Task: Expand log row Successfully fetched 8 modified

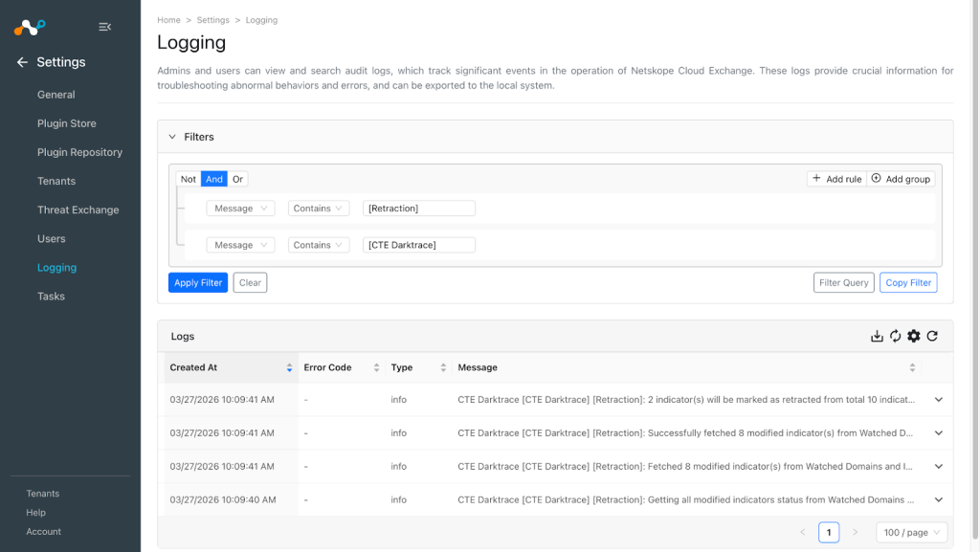Action: 939,433
